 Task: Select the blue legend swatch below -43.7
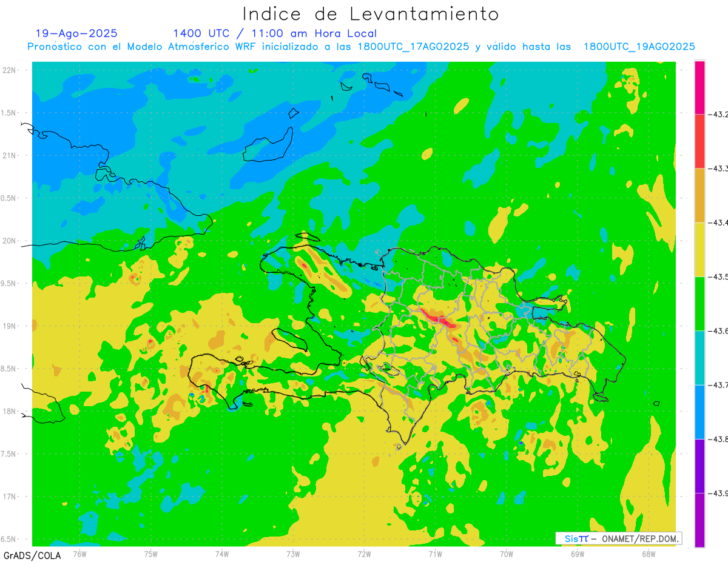(699, 412)
